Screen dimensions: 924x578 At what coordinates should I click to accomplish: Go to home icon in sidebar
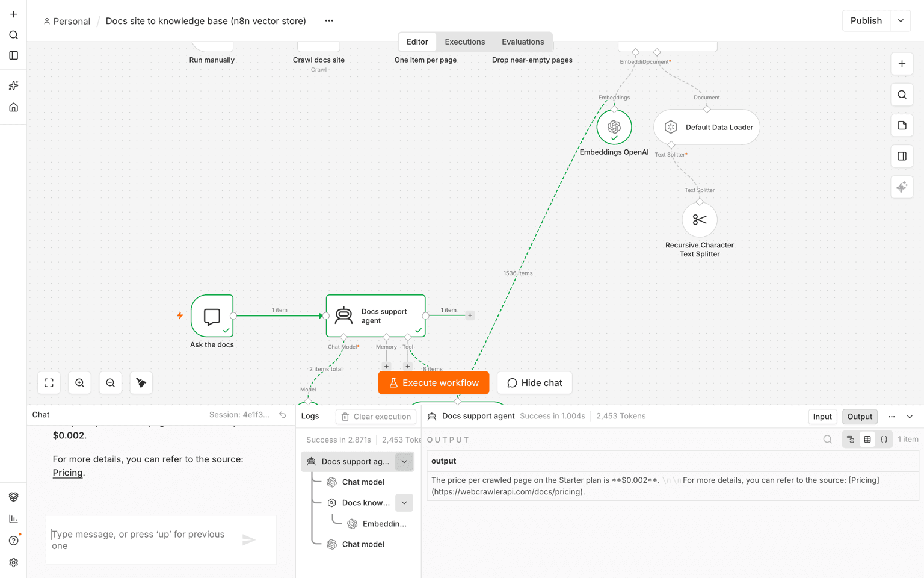click(13, 107)
